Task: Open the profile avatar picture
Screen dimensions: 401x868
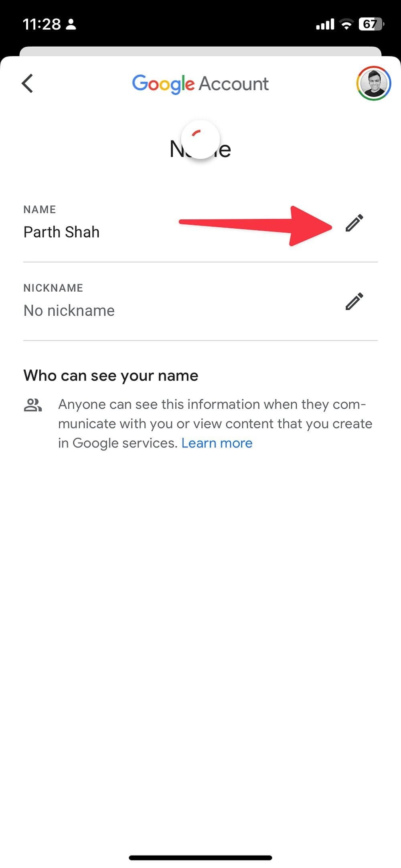Action: (x=374, y=83)
